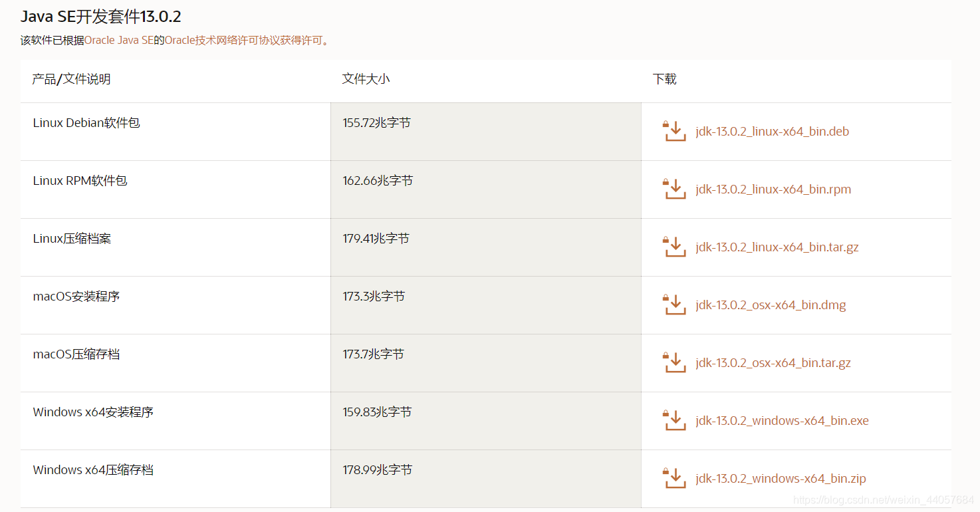The image size is (980, 512).
Task: Download jdk-13.0.2_windows-x64_bin.zip
Action: tap(781, 479)
